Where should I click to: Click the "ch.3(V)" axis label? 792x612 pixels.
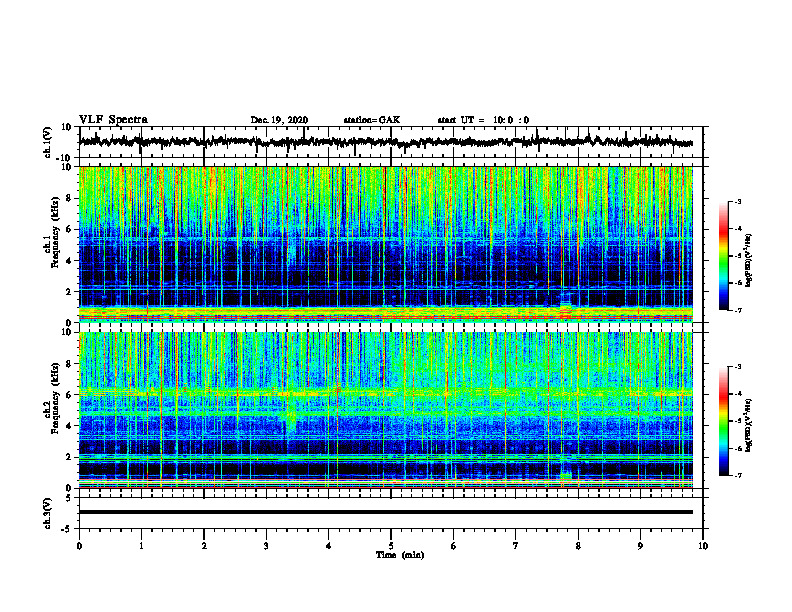(x=48, y=513)
